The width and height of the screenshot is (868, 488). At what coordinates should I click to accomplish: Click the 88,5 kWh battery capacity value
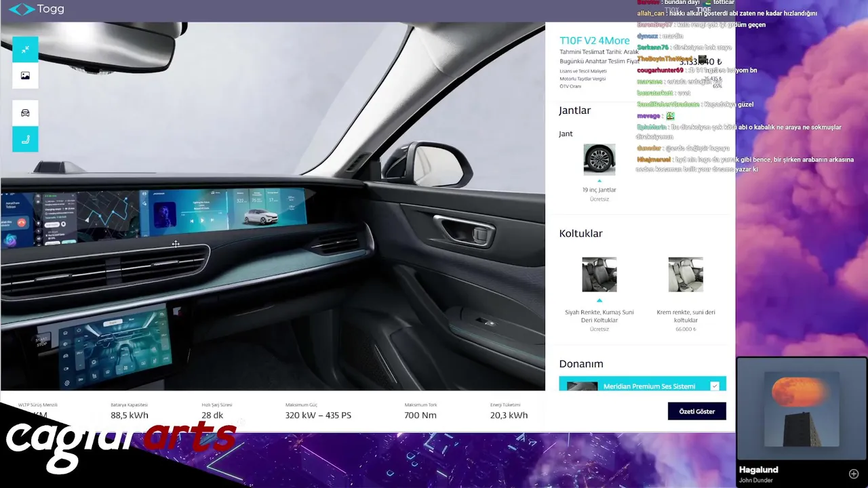130,415
